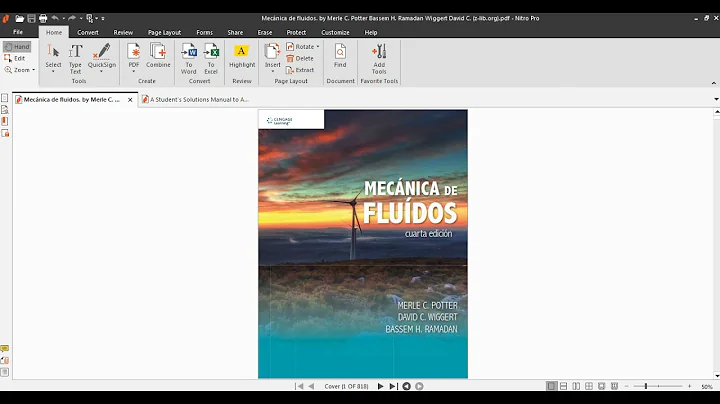Image resolution: width=720 pixels, height=404 pixels.
Task: Open the document tabs list dropdown
Action: coord(716,99)
